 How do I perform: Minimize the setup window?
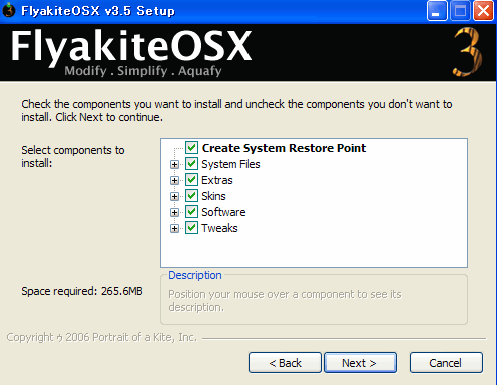pyautogui.click(x=437, y=11)
